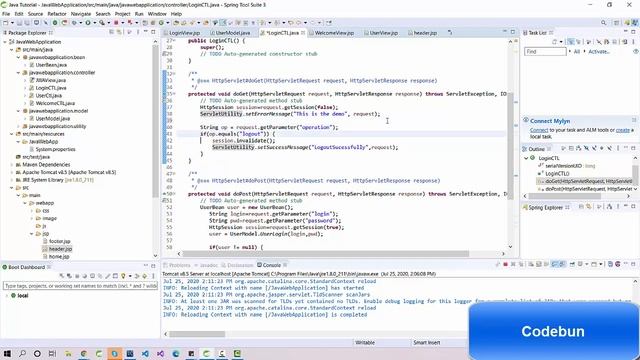Open the Project menu
This screenshot has height=360, width=640.
(x=122, y=14)
